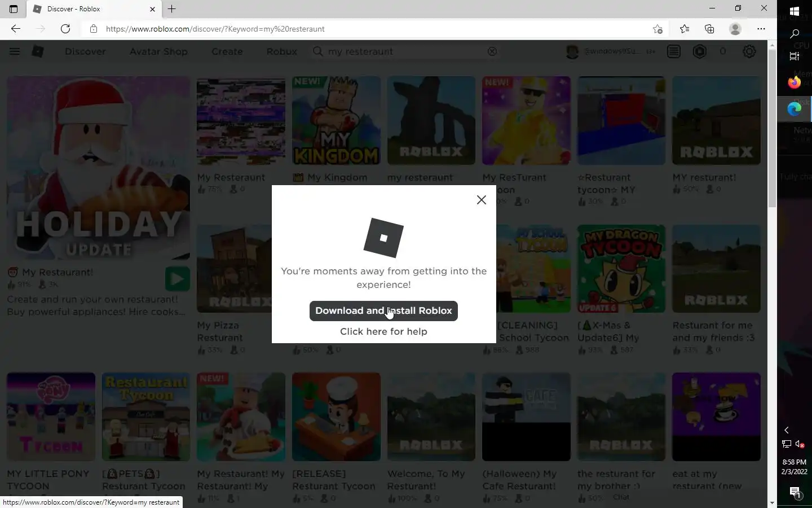The height and width of the screenshot is (508, 812).
Task: Open the Robux balance icon
Action: point(700,51)
